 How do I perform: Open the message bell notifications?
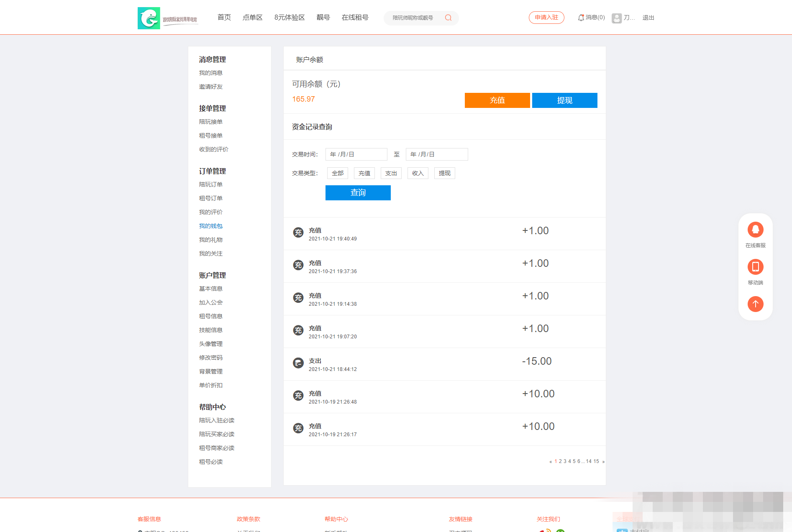coord(581,18)
